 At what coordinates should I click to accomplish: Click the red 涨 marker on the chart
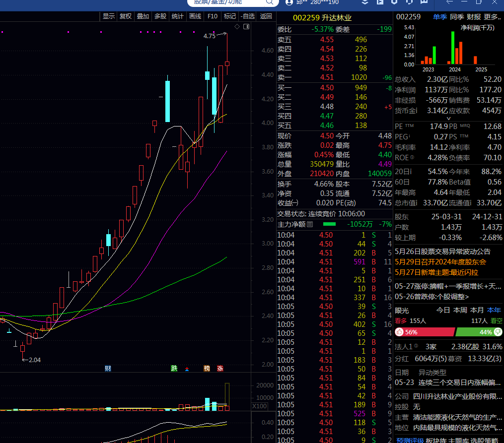[x=220, y=368]
